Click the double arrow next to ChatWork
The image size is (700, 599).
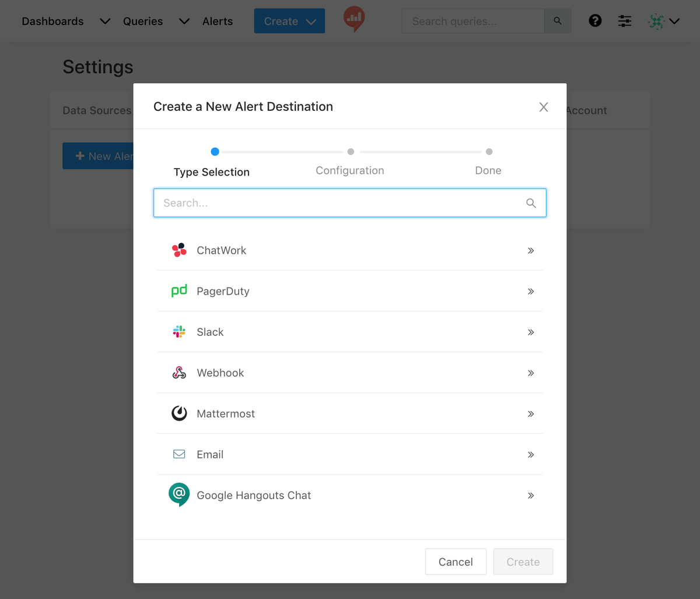pos(531,250)
